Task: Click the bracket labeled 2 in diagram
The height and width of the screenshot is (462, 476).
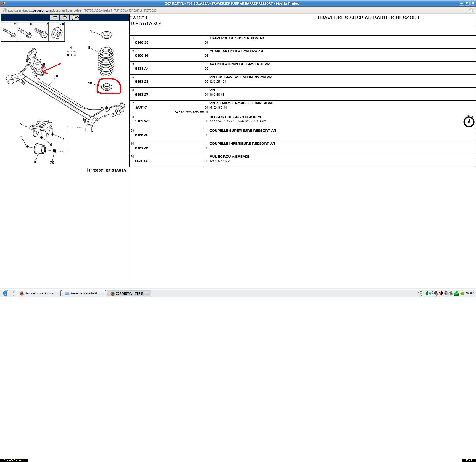Action: pos(41,128)
